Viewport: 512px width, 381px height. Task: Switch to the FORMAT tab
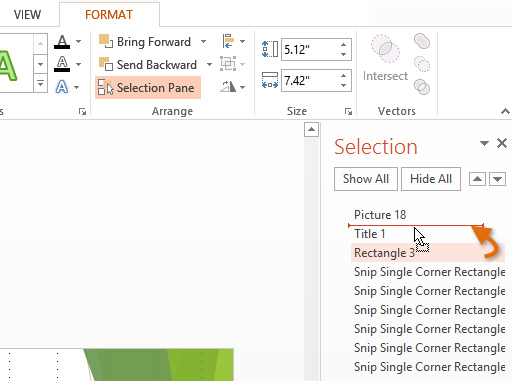(109, 15)
